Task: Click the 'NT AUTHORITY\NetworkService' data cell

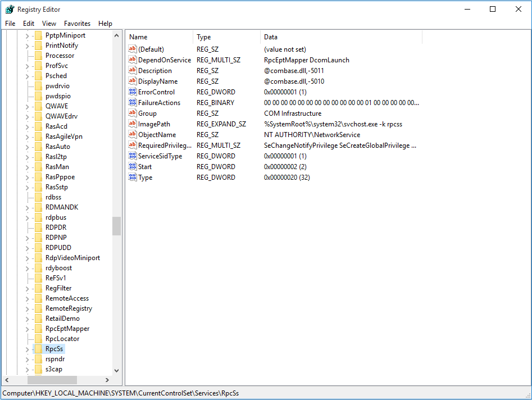Action: click(312, 135)
